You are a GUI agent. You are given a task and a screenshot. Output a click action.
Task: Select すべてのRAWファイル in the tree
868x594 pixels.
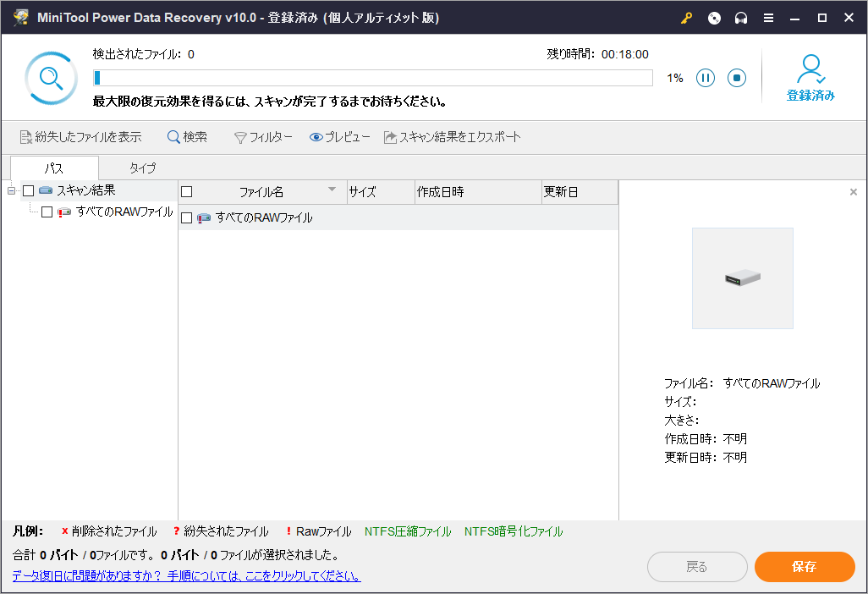pos(124,212)
